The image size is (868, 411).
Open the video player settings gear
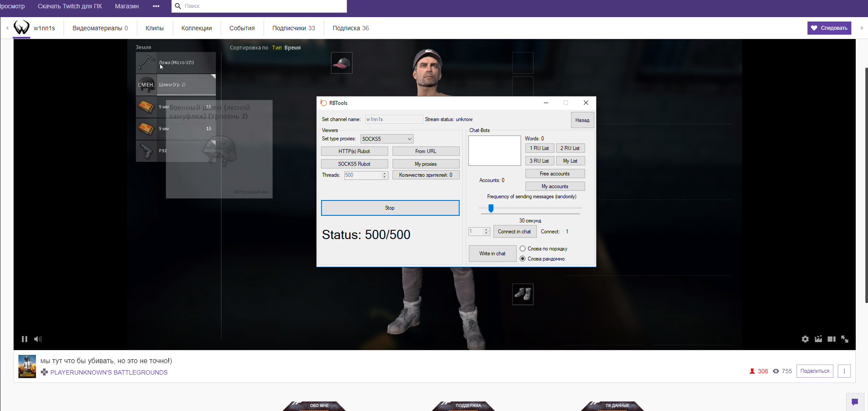pyautogui.click(x=805, y=339)
